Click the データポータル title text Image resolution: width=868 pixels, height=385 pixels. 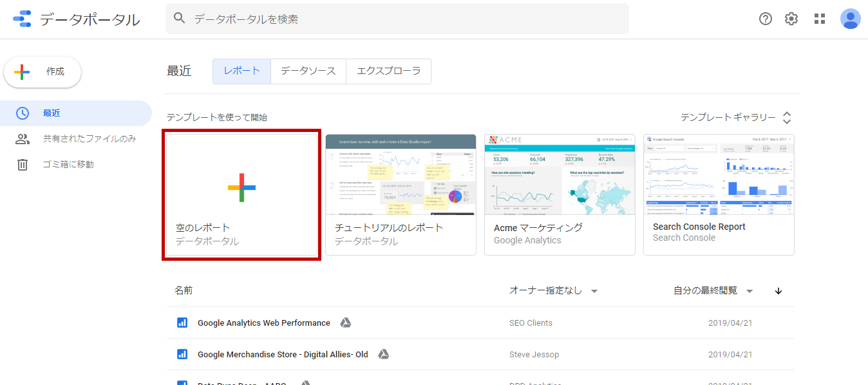(90, 19)
